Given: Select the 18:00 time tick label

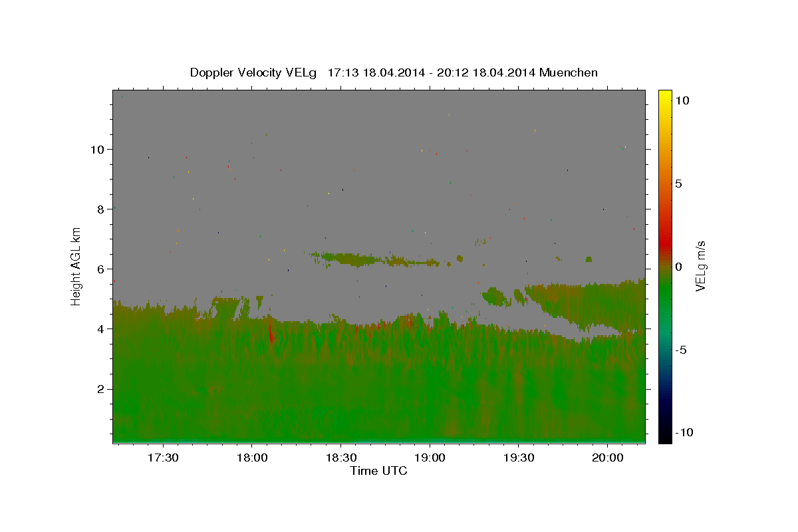Looking at the screenshot, I should [x=251, y=458].
